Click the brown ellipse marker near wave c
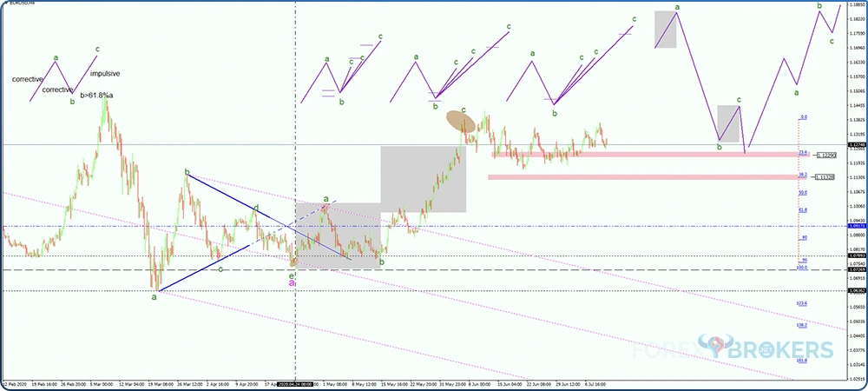This screenshot has width=868, height=391. tap(456, 121)
